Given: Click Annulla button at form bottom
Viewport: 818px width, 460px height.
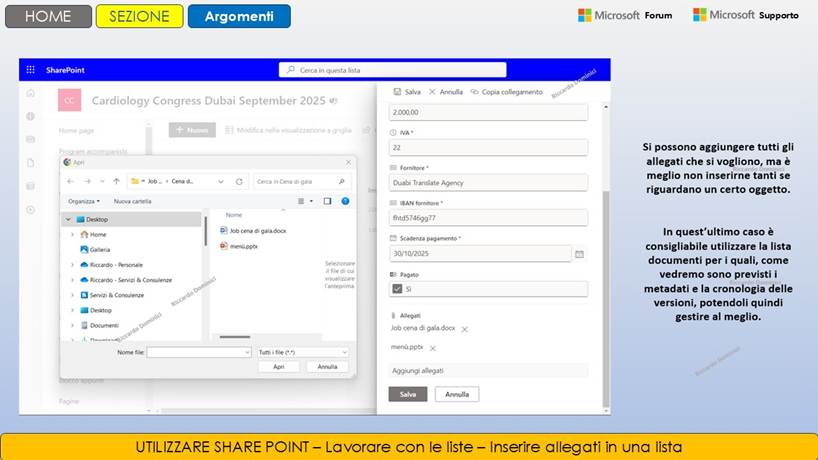Looking at the screenshot, I should tap(457, 394).
